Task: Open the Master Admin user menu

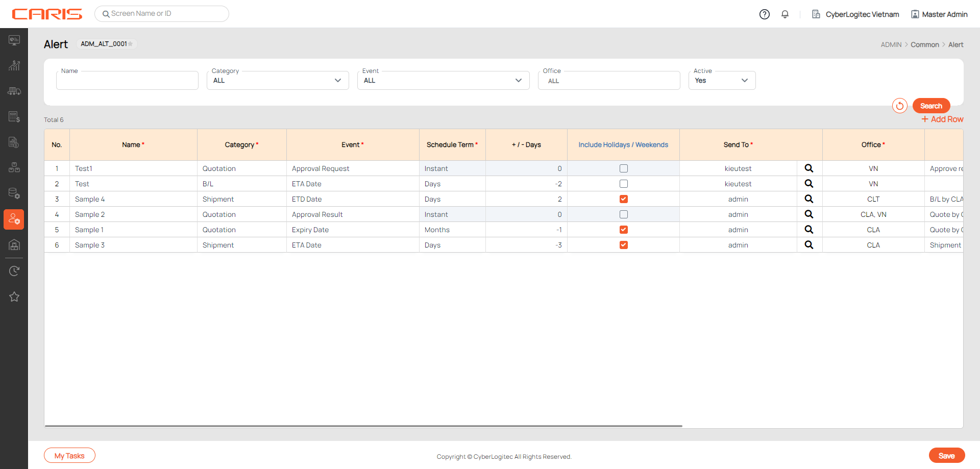Action: pos(939,14)
